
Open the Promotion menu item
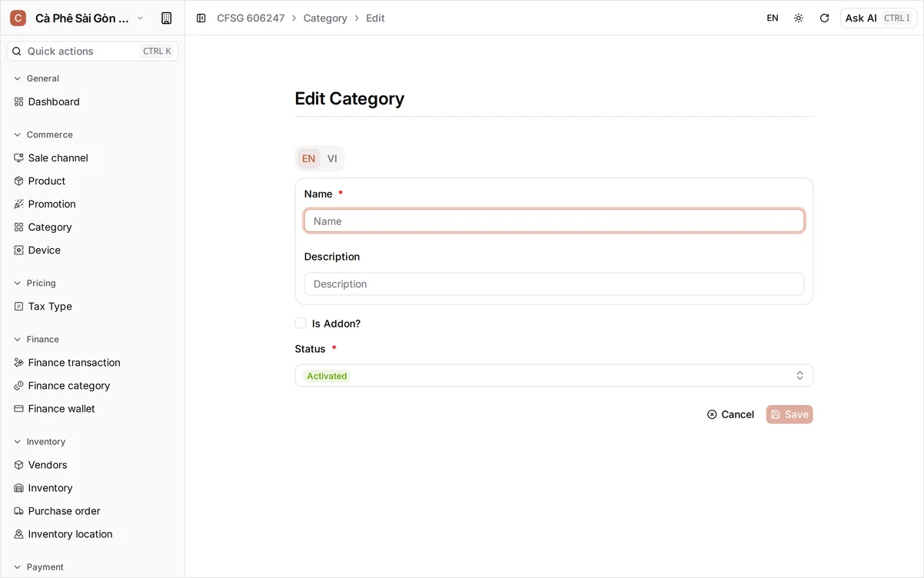(x=52, y=204)
